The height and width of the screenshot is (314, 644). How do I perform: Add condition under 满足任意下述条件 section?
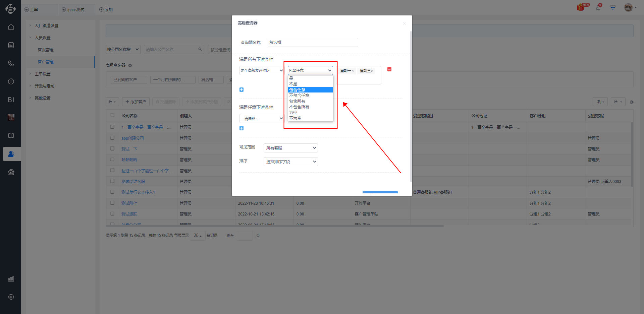241,128
